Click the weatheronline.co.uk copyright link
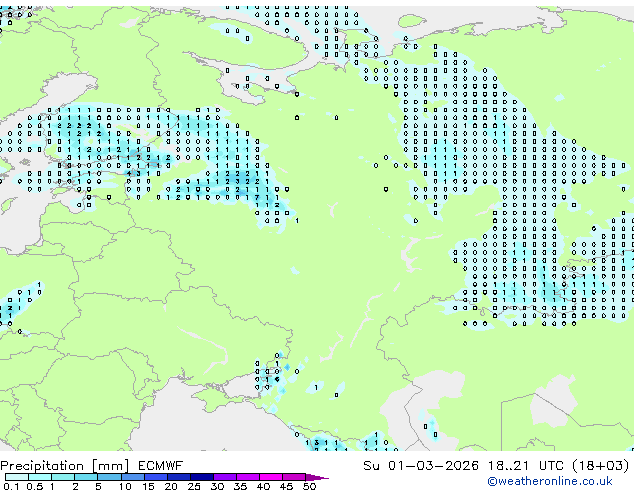The height and width of the screenshot is (490, 634). pyautogui.click(x=550, y=481)
